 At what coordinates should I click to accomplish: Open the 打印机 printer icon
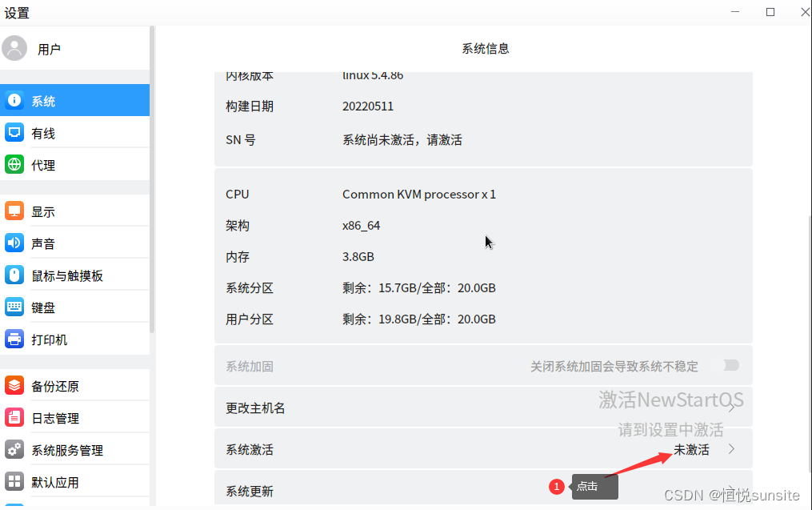tap(14, 339)
